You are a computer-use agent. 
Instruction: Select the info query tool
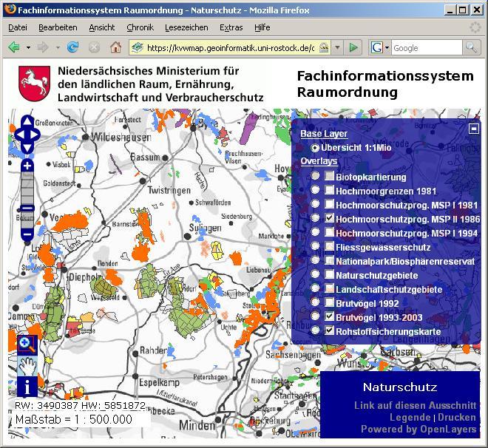pos(27,386)
